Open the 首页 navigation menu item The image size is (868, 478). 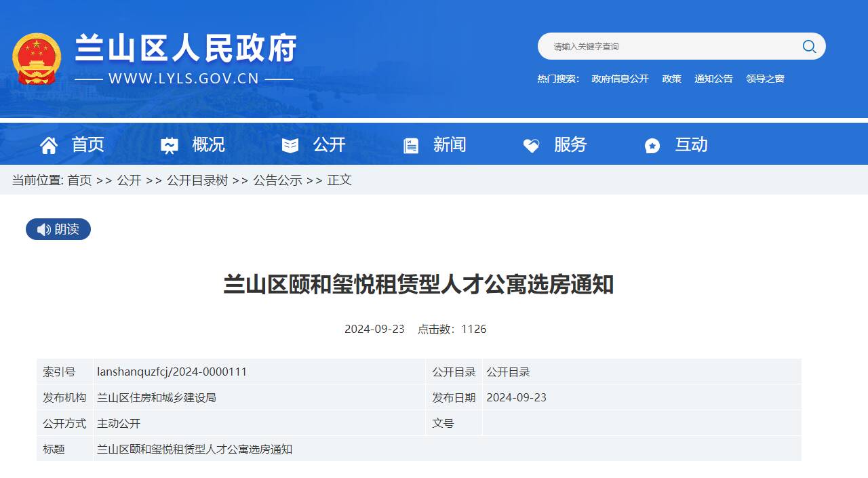87,144
